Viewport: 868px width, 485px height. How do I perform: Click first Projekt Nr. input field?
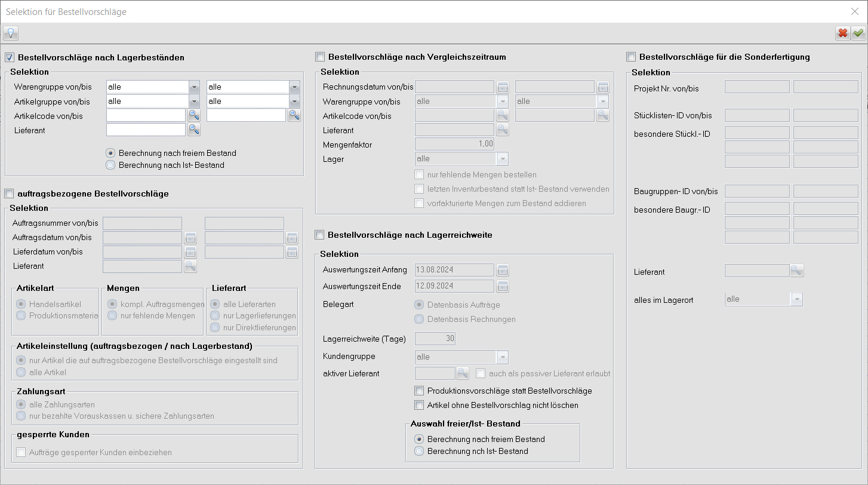(x=757, y=87)
